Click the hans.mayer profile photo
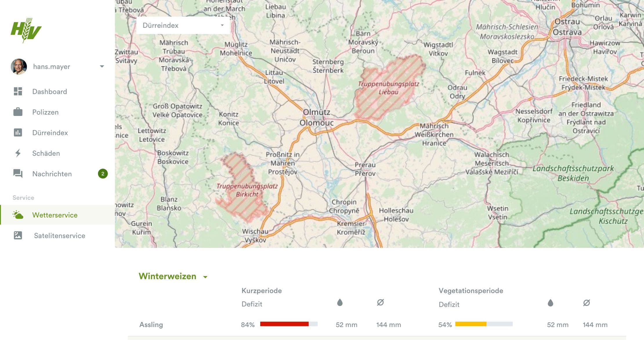644x340 pixels. click(19, 66)
